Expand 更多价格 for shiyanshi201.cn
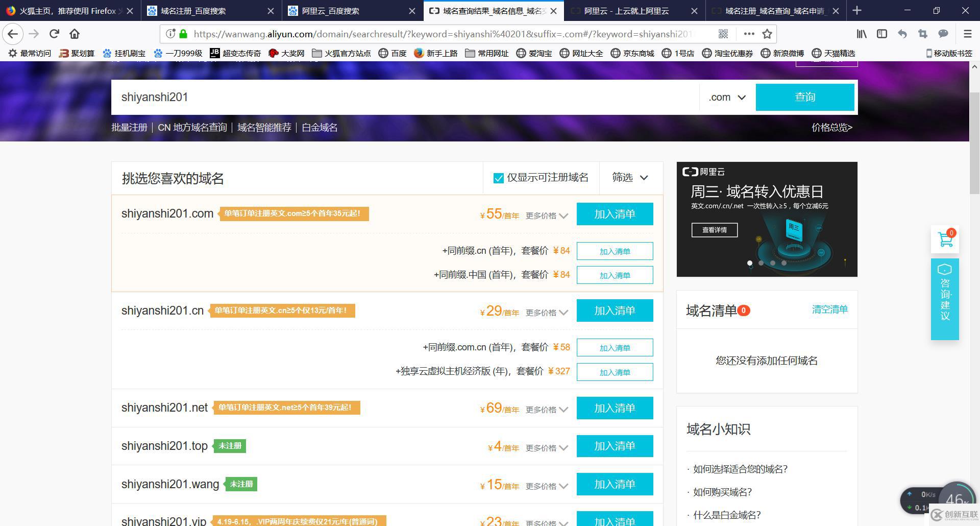Image resolution: width=980 pixels, height=526 pixels. [547, 312]
